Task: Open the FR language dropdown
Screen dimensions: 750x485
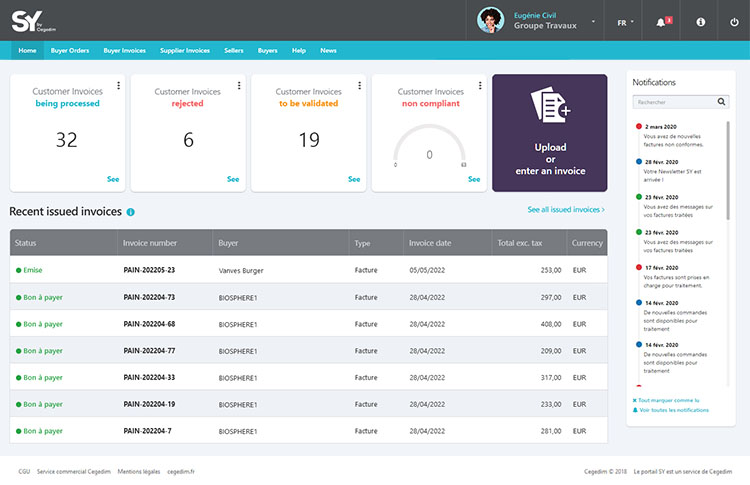Action: point(625,22)
